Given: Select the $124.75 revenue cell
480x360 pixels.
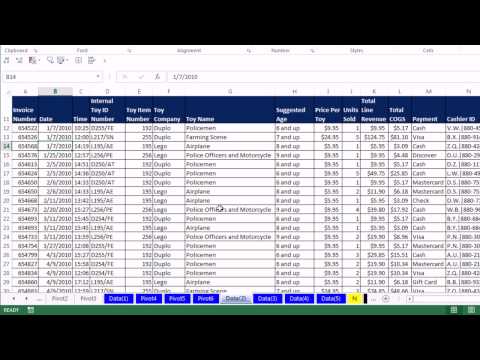Looking at the screenshot, I should [x=374, y=137].
